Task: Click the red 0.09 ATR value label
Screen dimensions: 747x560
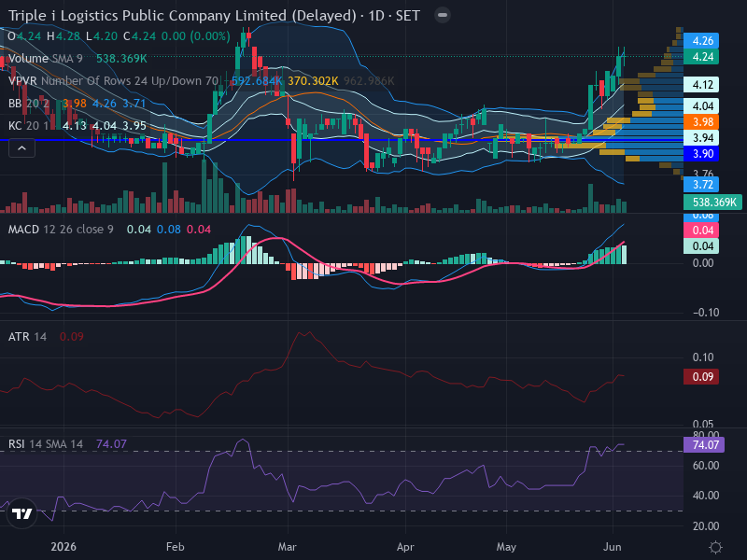Action: [x=701, y=377]
